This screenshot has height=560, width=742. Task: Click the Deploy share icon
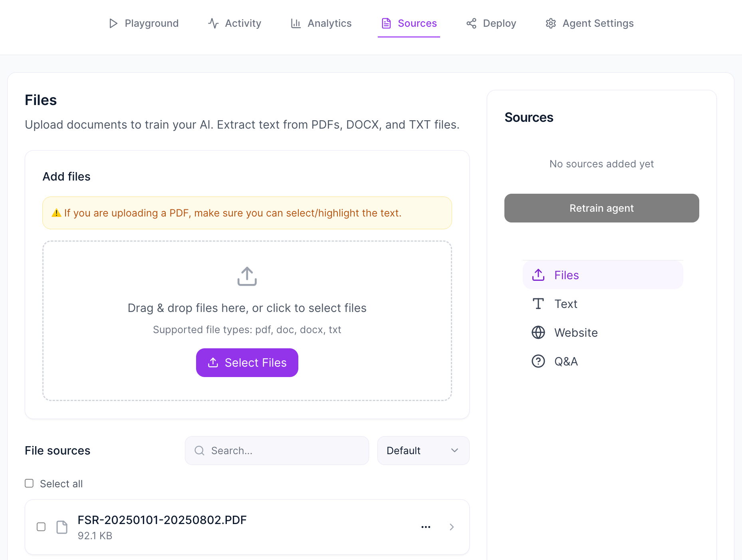[471, 24]
